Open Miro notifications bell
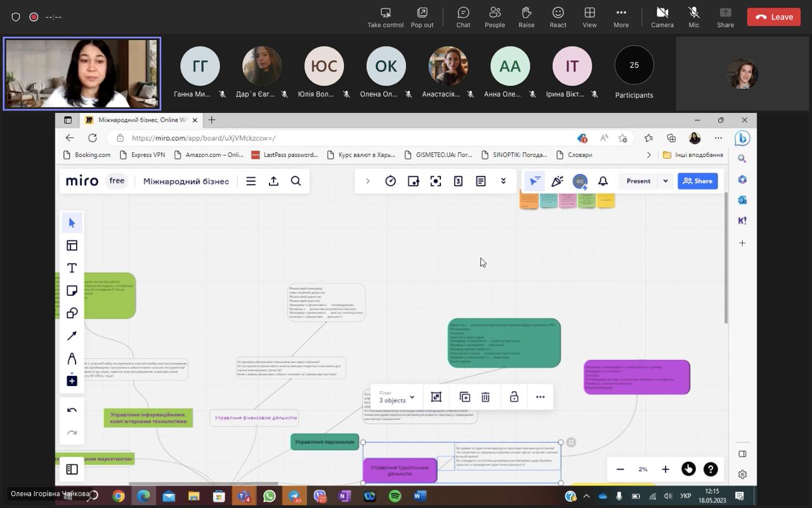 [x=603, y=181]
